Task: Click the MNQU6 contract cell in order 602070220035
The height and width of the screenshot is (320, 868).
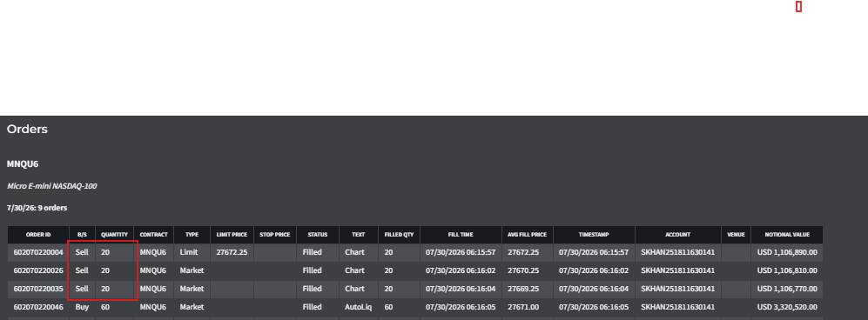Action: point(153,289)
